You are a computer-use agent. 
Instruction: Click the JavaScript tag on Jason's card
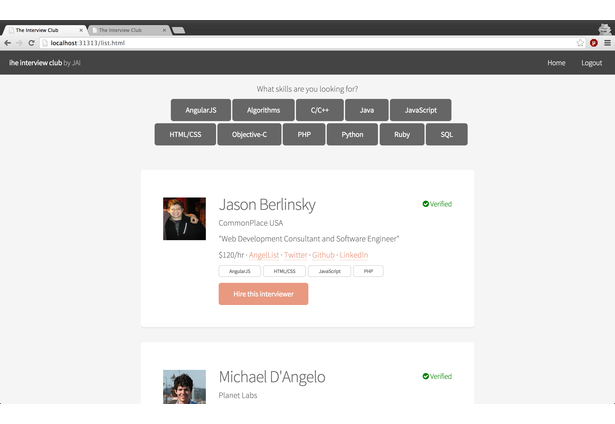click(329, 271)
